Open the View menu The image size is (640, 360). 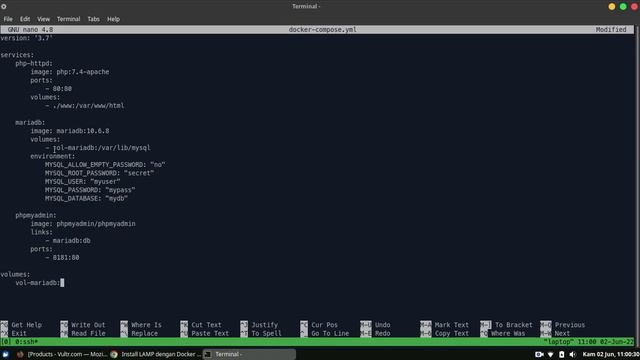pyautogui.click(x=43, y=19)
